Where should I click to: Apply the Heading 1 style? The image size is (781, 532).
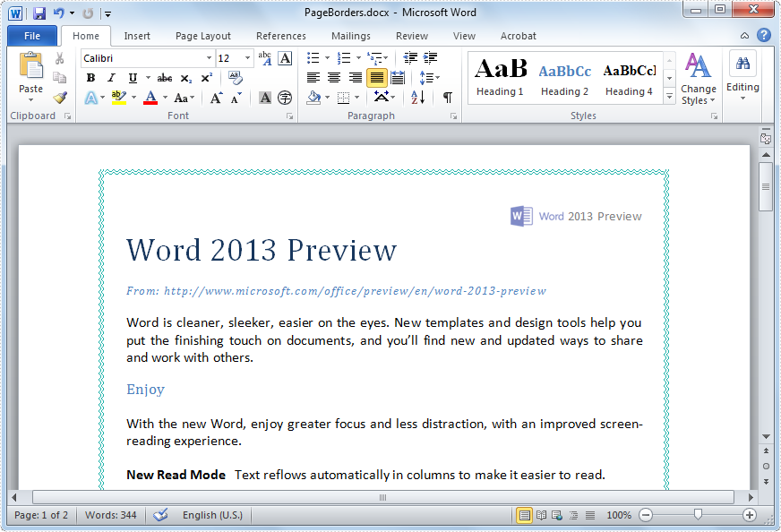pyautogui.click(x=500, y=77)
